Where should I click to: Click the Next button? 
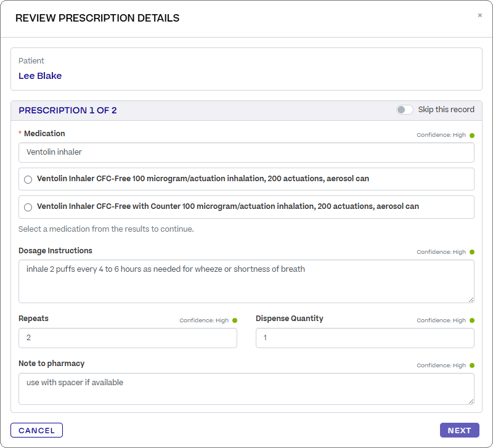[x=459, y=430]
